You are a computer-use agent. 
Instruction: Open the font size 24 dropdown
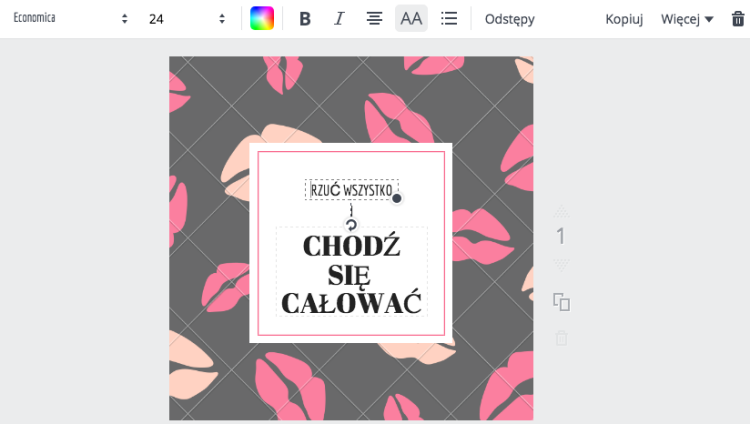coord(187,19)
